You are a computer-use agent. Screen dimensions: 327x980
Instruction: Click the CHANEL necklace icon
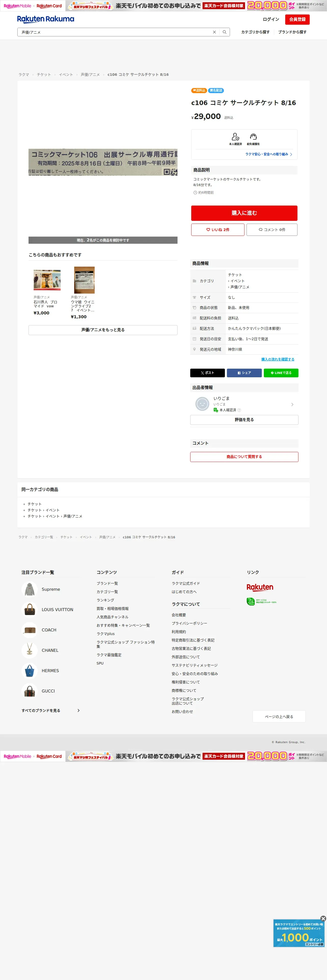point(30,651)
